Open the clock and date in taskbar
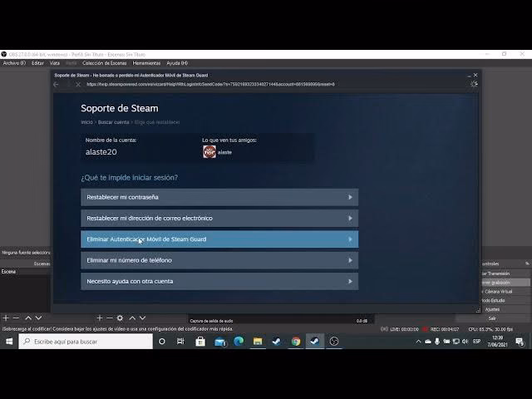The width and height of the screenshot is (532, 399). [497, 342]
